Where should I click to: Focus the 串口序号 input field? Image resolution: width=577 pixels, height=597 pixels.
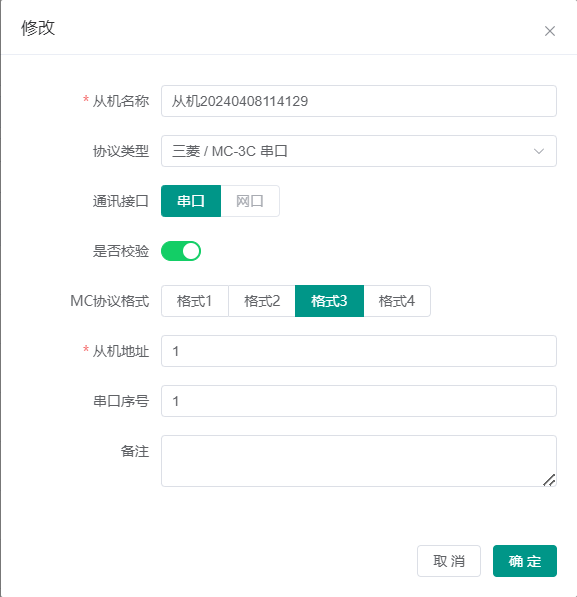click(x=359, y=401)
